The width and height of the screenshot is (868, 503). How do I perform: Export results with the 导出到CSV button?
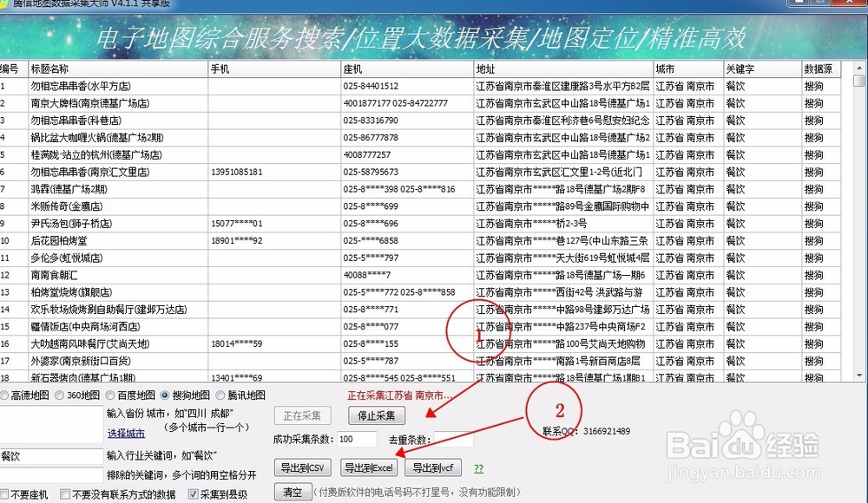pyautogui.click(x=302, y=467)
